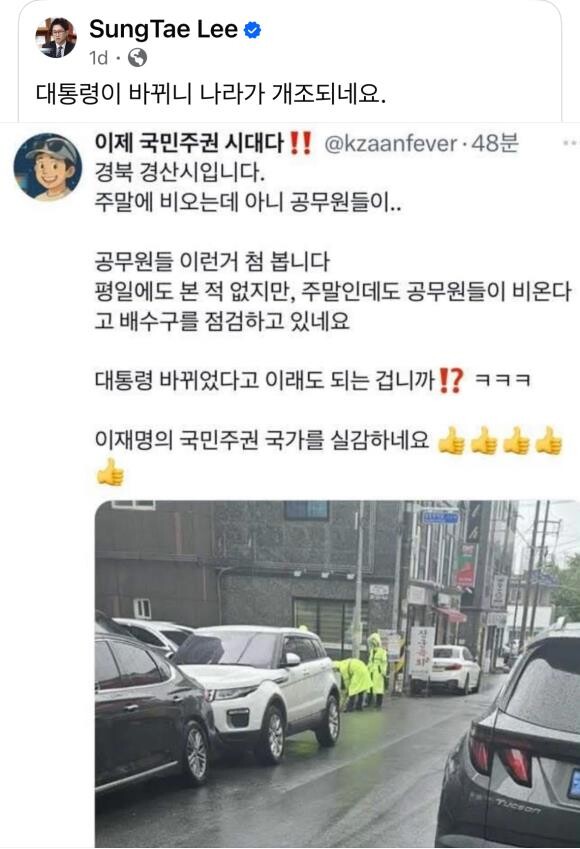Click the caption 대통령이 바뀌니 나라가 개조되네요
The height and width of the screenshot is (849, 580).
pyautogui.click(x=211, y=93)
